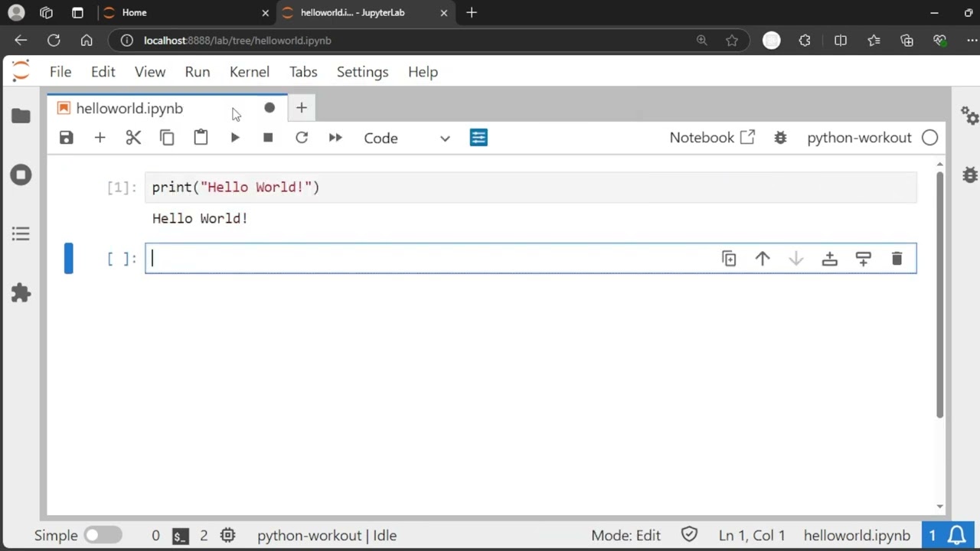Save the notebook with the disk icon
The height and width of the screenshot is (551, 980).
coord(67,138)
